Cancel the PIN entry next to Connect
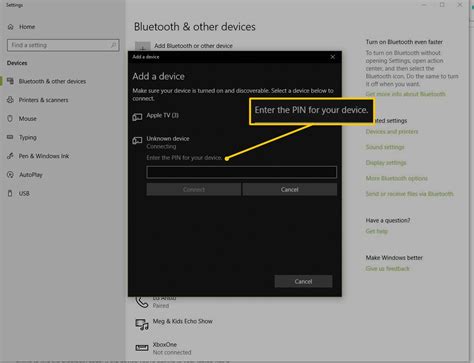Screen dimensions: 474x363 pyautogui.click(x=290, y=190)
